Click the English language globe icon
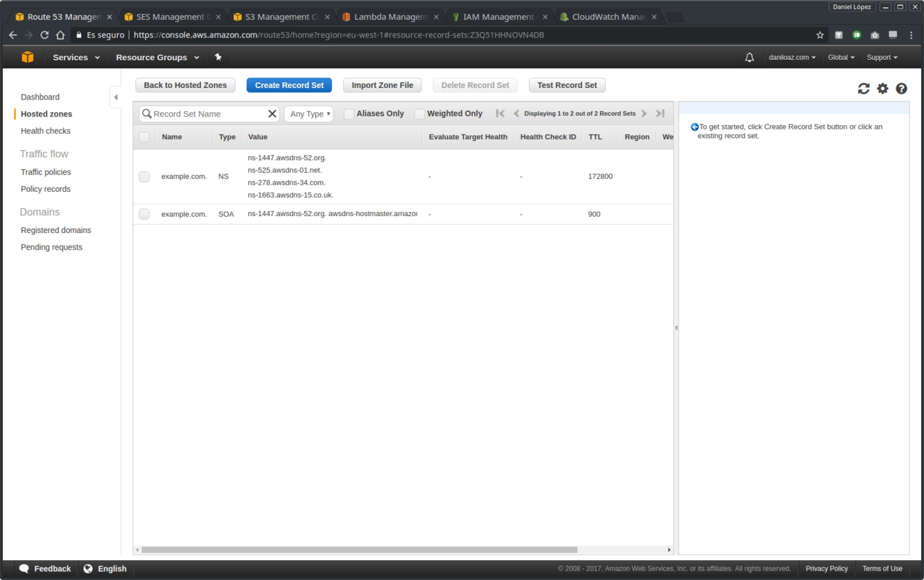Screen dimensions: 924x580 87,569
